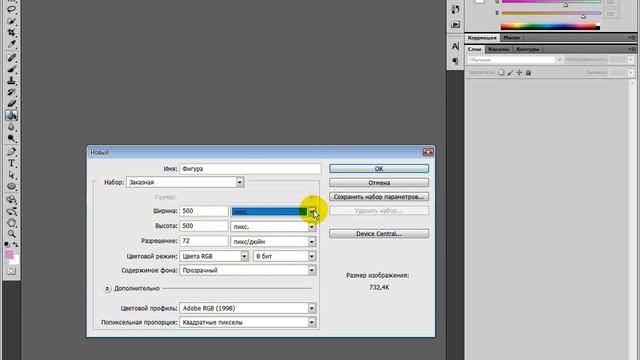Confirm the dialog with OK
Viewport: 640px width, 360px height.
(379, 169)
